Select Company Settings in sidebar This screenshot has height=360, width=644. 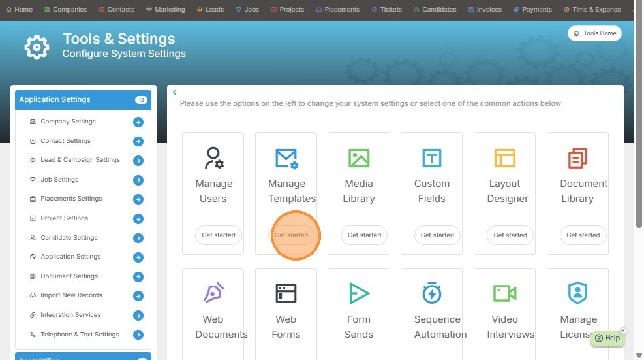[x=68, y=122]
